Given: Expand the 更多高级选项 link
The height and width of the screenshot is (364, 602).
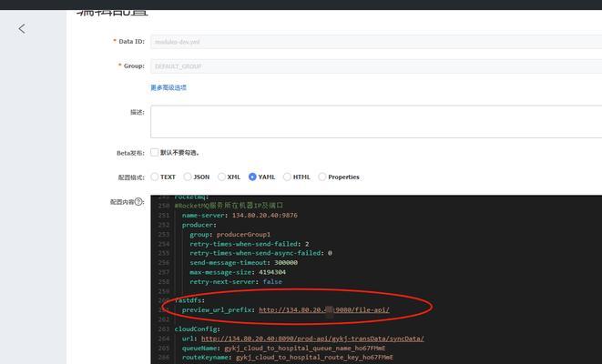Looking at the screenshot, I should [168, 87].
